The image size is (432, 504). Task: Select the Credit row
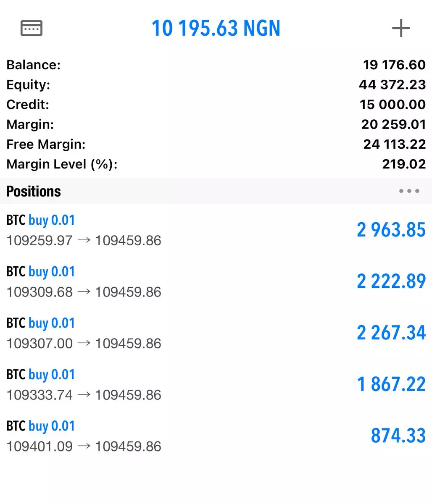(216, 105)
